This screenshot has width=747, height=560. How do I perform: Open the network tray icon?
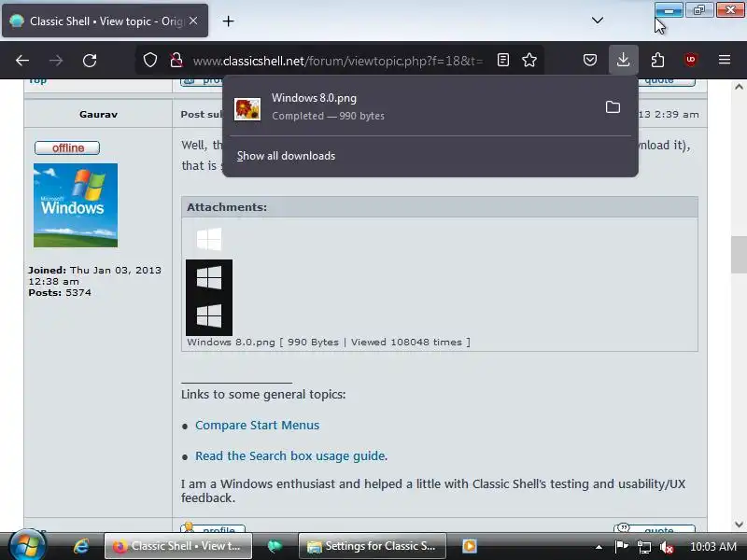click(643, 547)
